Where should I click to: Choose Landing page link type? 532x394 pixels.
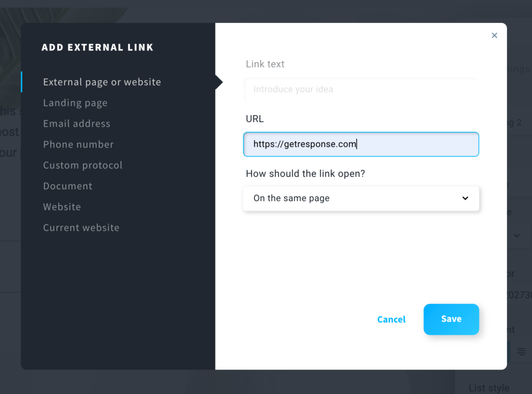[x=75, y=103]
